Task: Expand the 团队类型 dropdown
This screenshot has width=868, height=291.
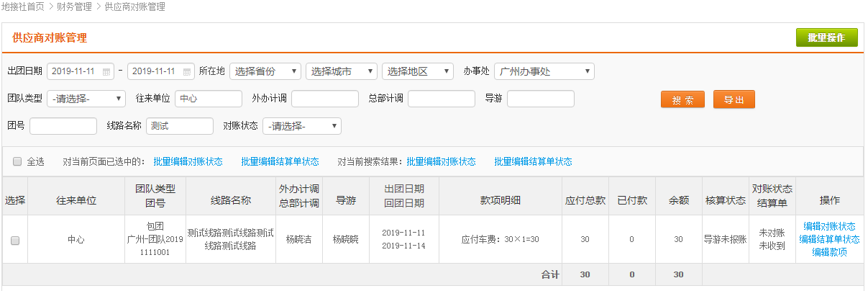Action: (x=86, y=99)
